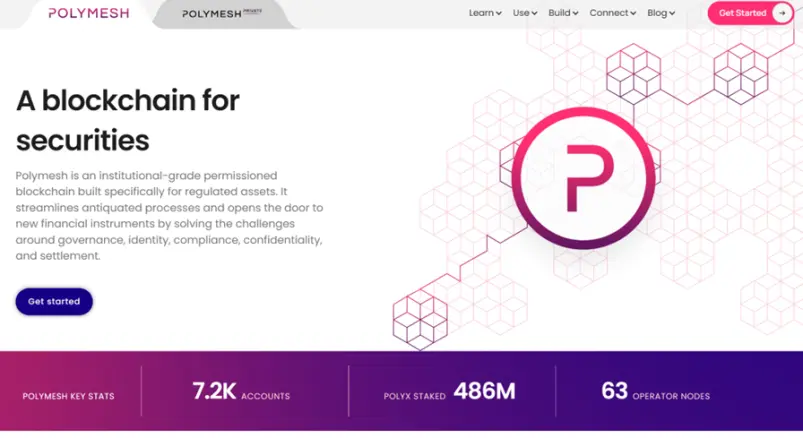Click the large Polymesh P logo emblem
The width and height of the screenshot is (803, 438).
pos(583,178)
